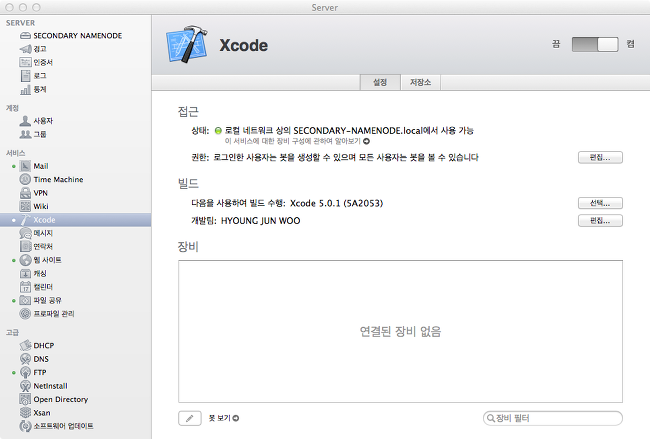650x439 pixels.
Task: Click the 계정 accounts section header
Action: pyautogui.click(x=12, y=108)
